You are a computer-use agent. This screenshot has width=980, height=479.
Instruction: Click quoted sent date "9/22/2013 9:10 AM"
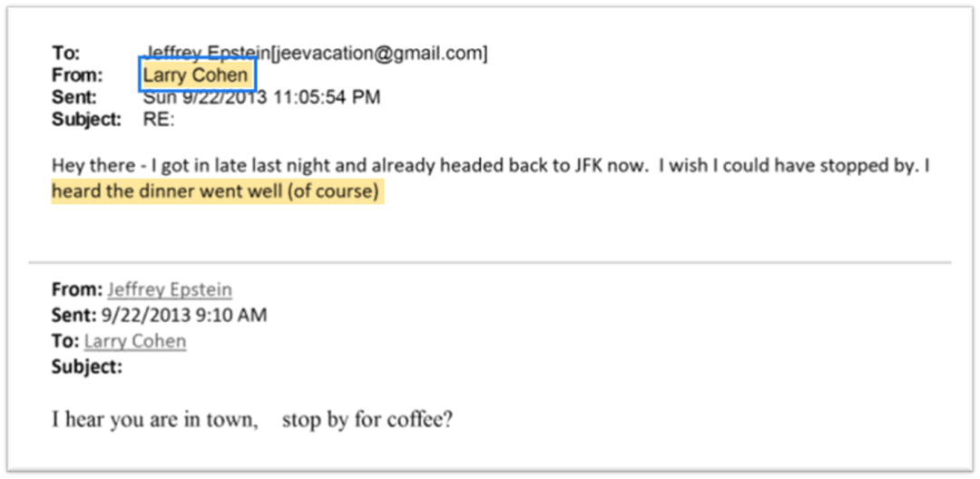click(185, 316)
